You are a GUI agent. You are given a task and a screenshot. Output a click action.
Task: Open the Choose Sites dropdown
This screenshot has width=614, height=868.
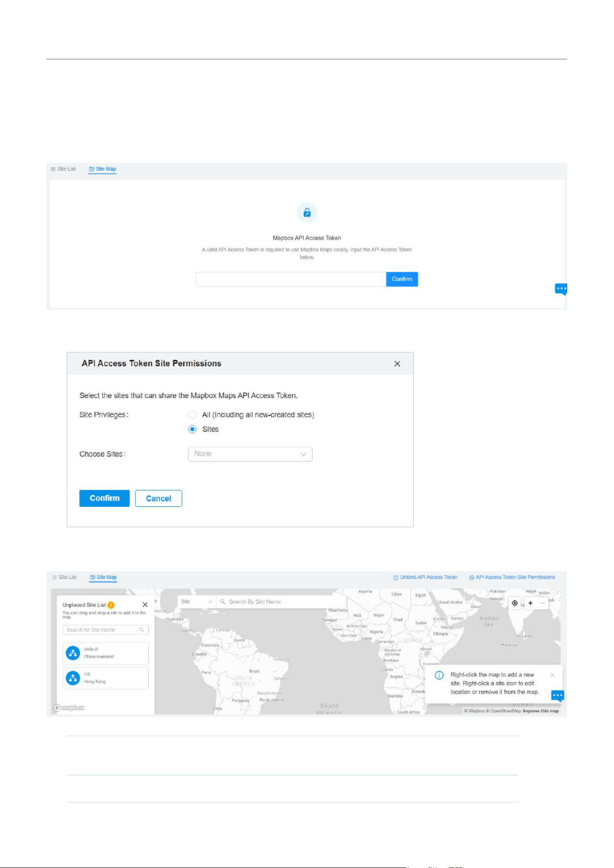[250, 454]
